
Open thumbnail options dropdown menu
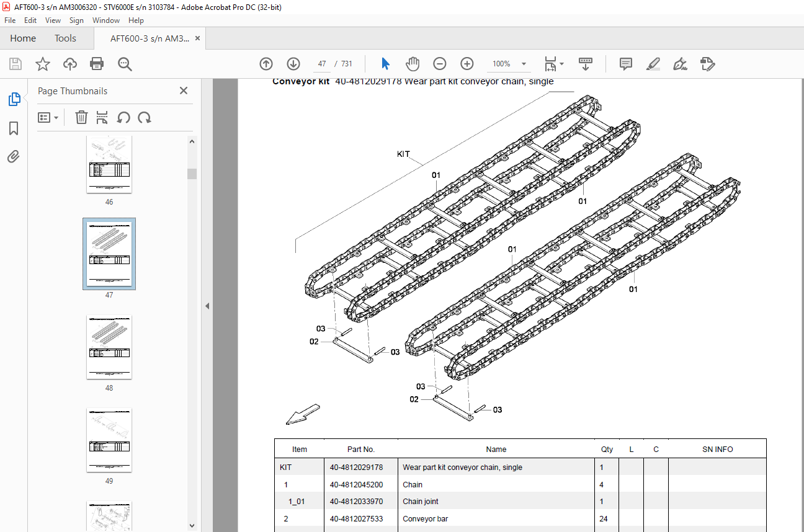point(48,117)
